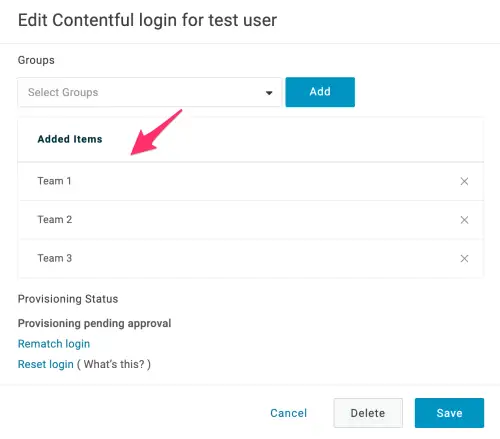Cancel editing the login

pos(288,413)
